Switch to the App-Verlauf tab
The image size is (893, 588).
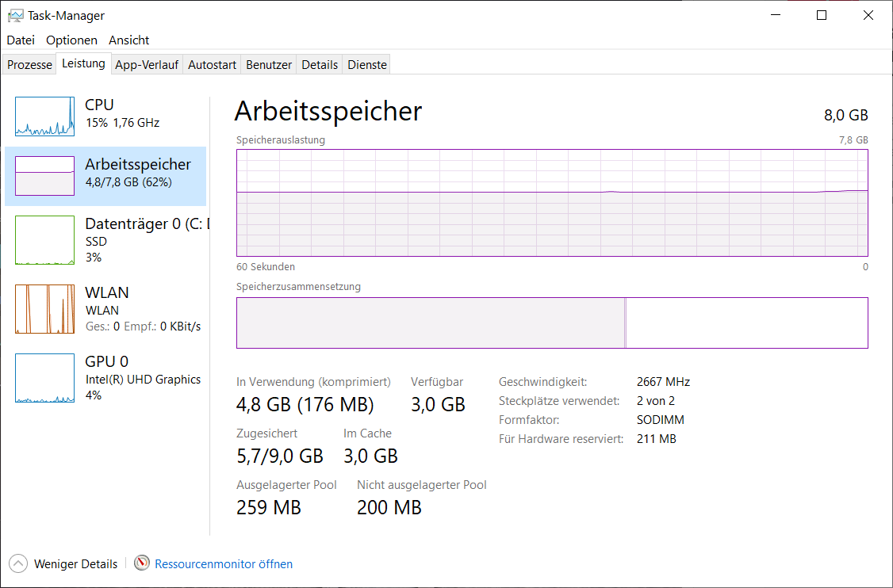[x=147, y=65]
